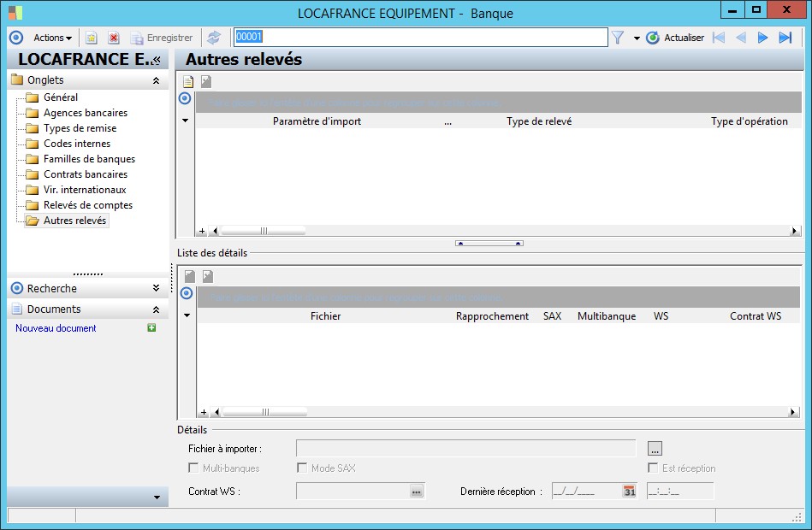Sort by Fichier column header

(325, 316)
